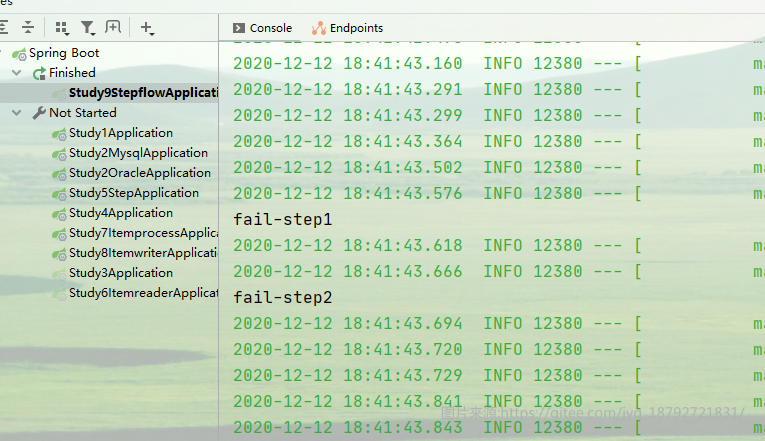This screenshot has width=765, height=441.
Task: Click the log line at 18:41:43.729
Action: (499, 376)
